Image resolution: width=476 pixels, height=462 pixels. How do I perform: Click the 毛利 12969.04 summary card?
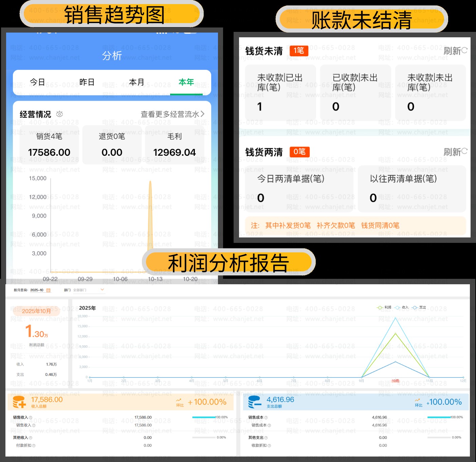point(175,145)
